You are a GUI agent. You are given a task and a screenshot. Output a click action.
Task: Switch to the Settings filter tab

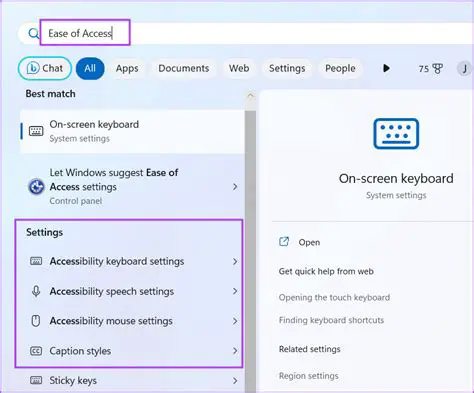click(x=287, y=68)
